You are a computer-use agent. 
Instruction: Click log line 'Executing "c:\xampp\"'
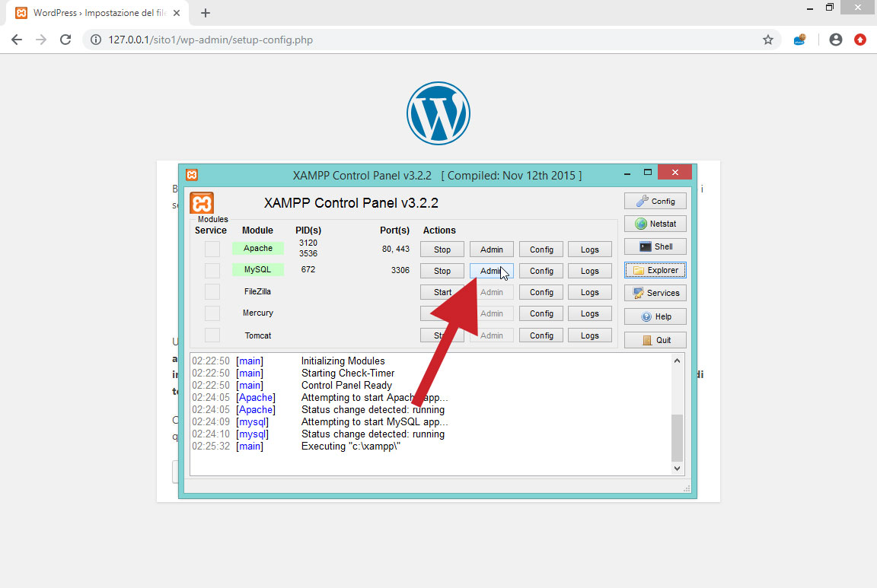[x=351, y=446]
